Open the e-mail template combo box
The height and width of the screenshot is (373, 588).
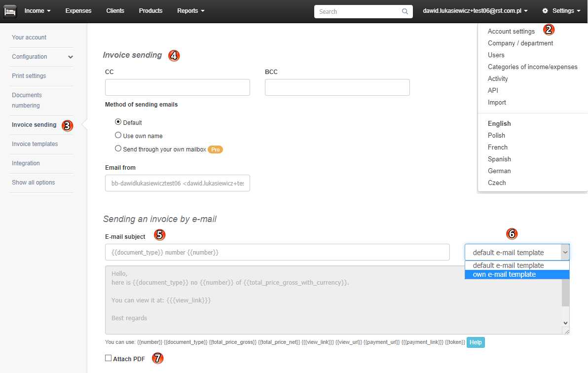point(517,253)
